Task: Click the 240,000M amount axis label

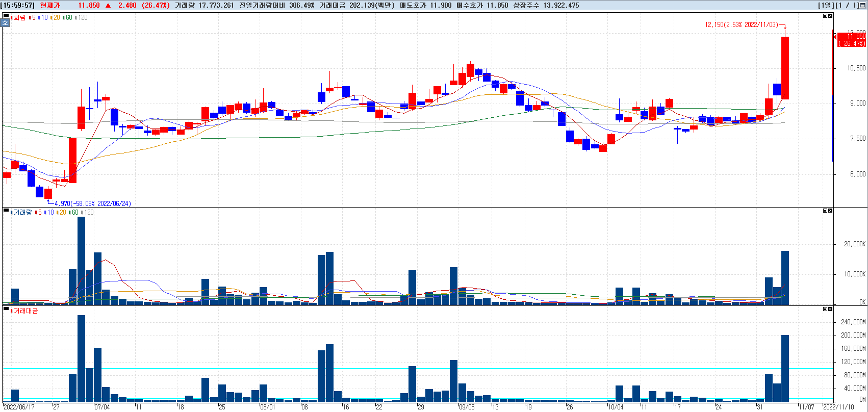Action: [x=853, y=322]
